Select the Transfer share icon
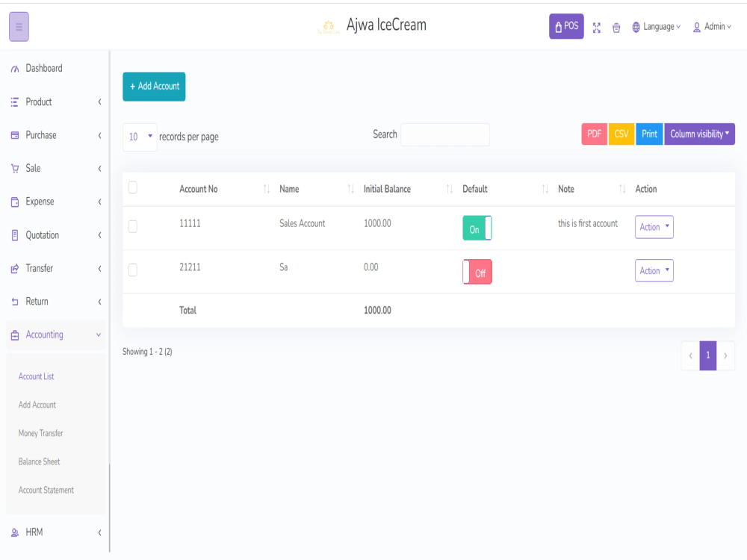This screenshot has width=747, height=560. coord(13,268)
